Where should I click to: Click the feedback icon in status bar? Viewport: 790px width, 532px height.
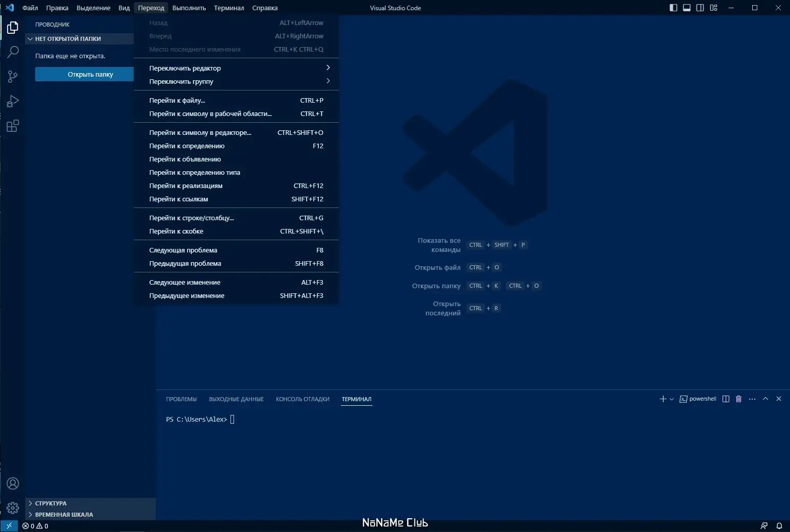click(764, 526)
